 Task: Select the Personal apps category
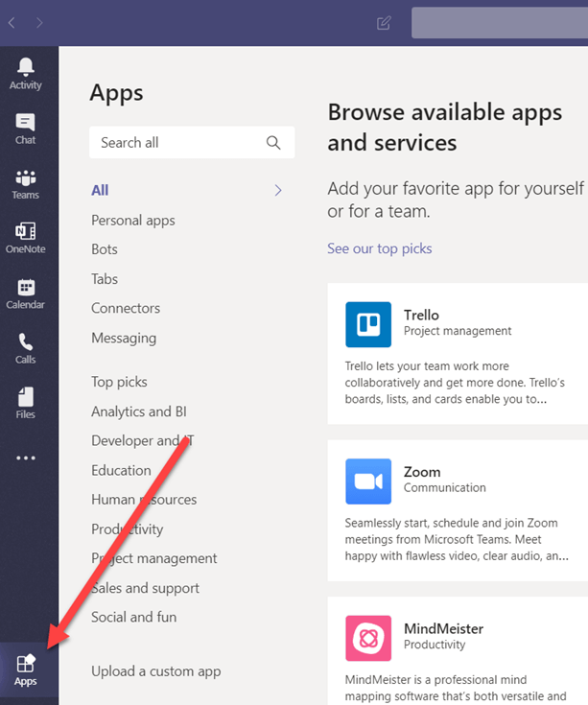[x=133, y=220]
